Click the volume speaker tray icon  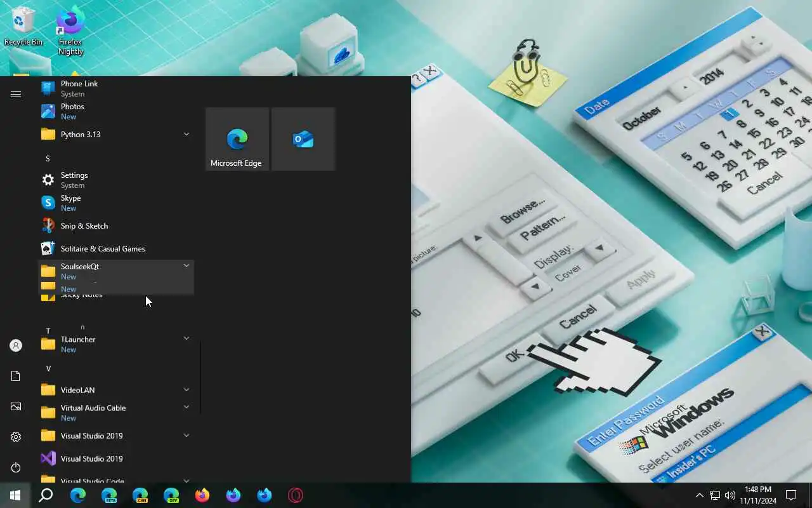(730, 495)
